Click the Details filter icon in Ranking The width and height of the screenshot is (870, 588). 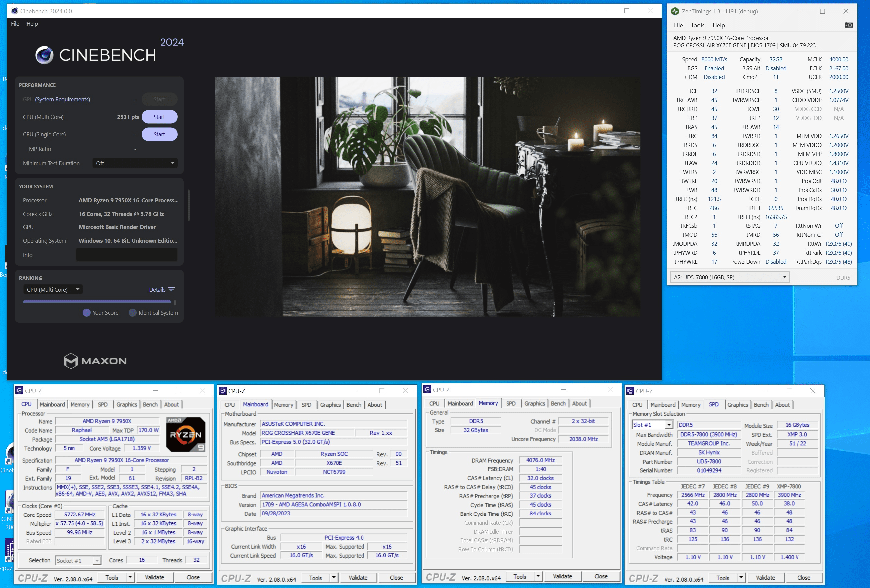click(171, 289)
